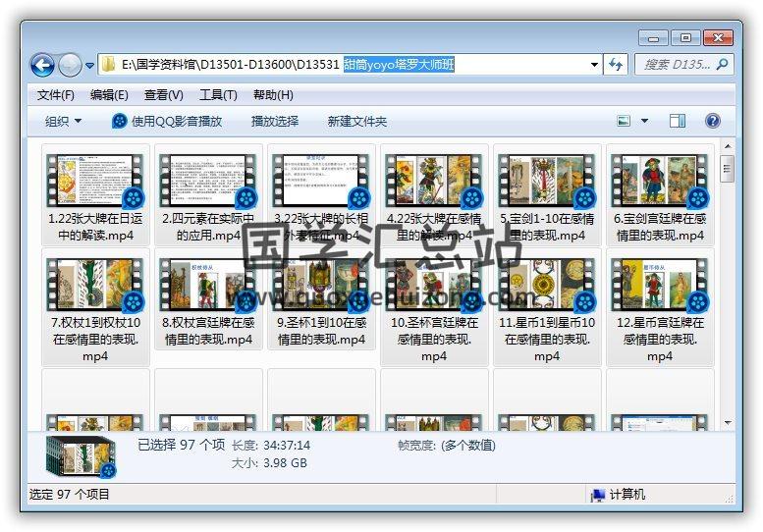Close the Explorer window

pyautogui.click(x=718, y=38)
